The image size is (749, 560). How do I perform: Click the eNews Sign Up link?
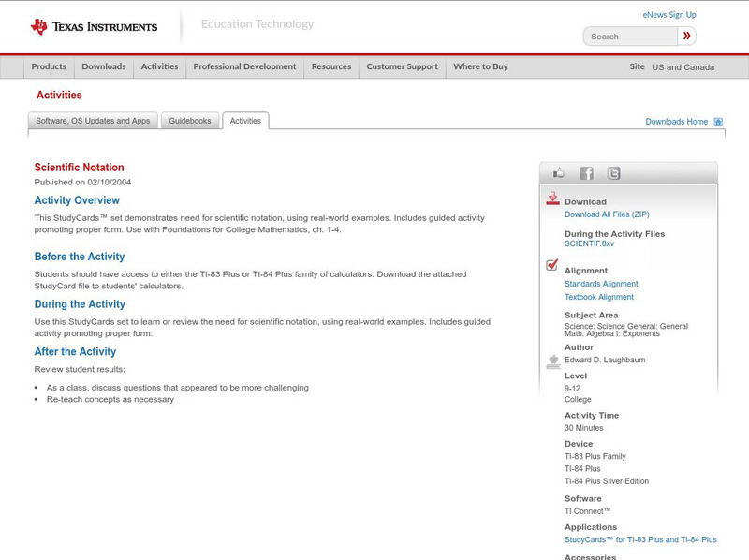pyautogui.click(x=668, y=15)
